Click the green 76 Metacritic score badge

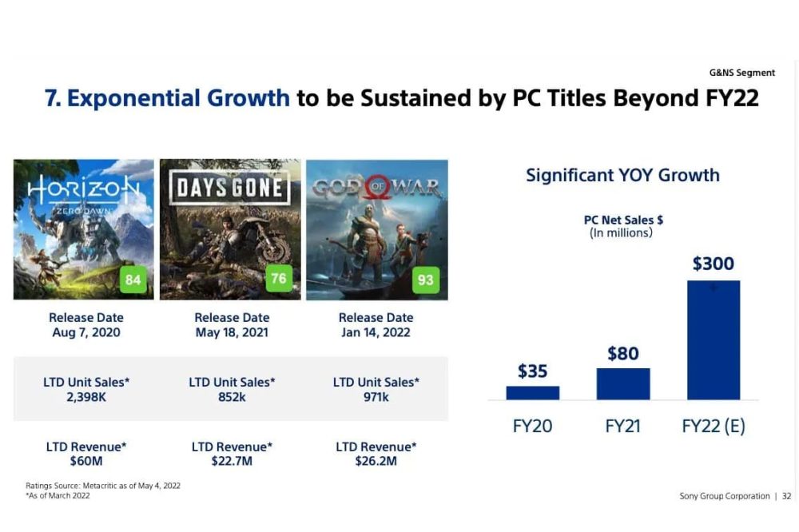(x=279, y=279)
